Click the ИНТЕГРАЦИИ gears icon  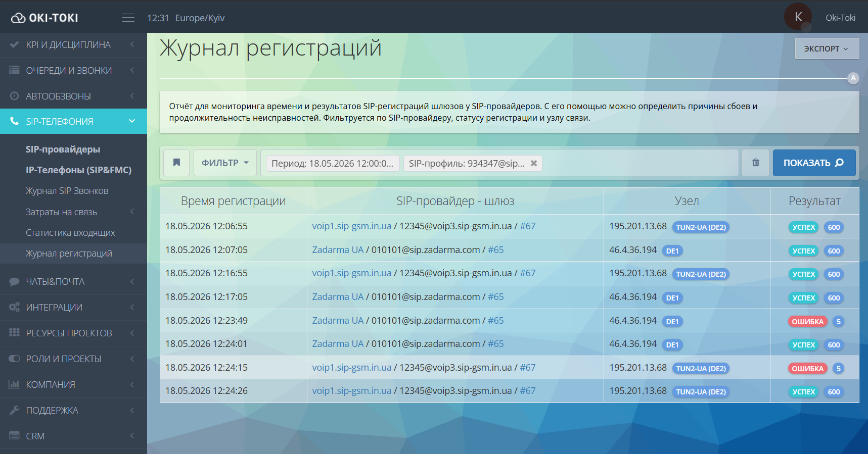click(14, 307)
